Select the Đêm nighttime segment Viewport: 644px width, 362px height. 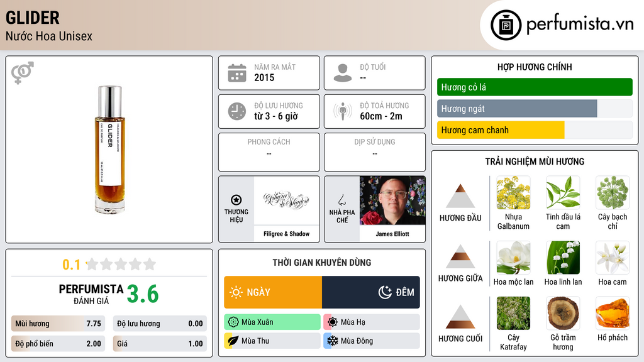click(x=371, y=292)
